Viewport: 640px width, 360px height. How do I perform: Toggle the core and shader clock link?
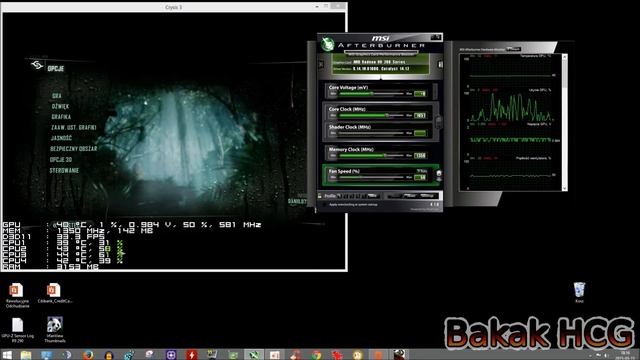pos(439,122)
